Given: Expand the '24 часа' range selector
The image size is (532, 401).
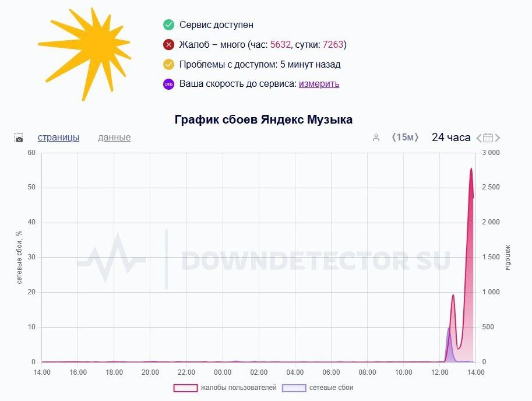Looking at the screenshot, I should pyautogui.click(x=450, y=138).
